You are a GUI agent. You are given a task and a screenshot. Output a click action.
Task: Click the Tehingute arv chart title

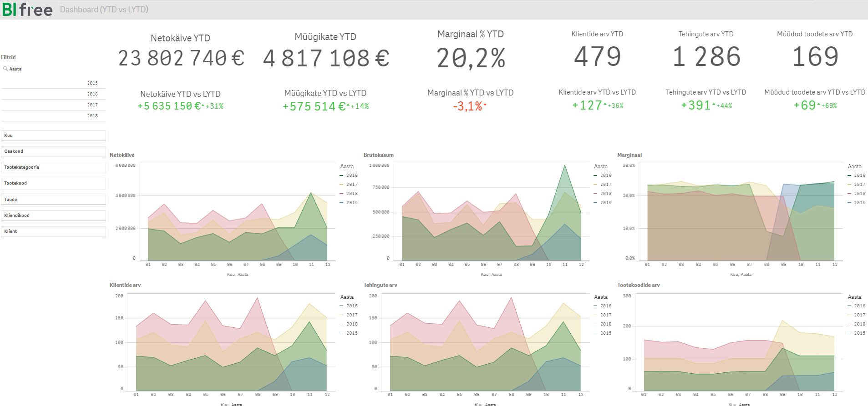380,285
